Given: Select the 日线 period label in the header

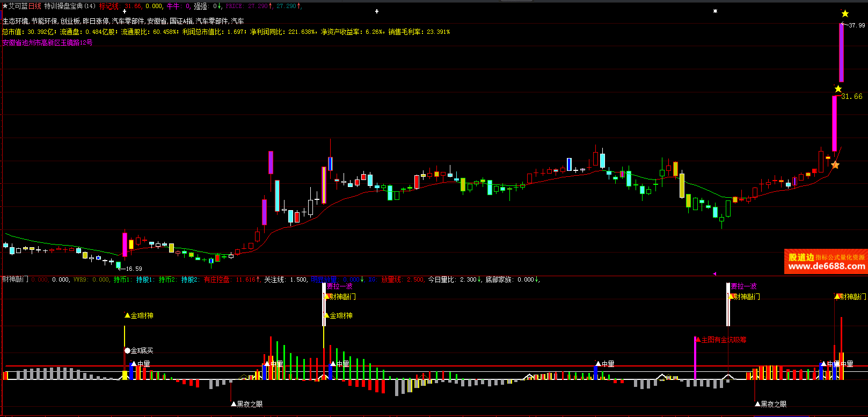Looking at the screenshot, I should 34,6.
